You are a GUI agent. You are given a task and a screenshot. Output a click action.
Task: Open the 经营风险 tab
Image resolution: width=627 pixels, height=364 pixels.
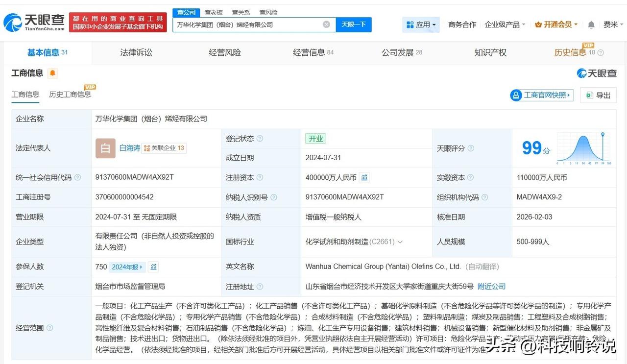(225, 52)
